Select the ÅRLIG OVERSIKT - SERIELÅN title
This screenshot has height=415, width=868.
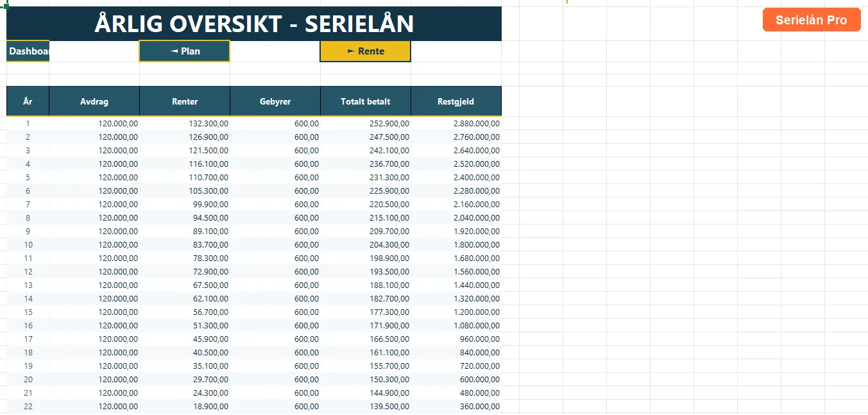254,24
